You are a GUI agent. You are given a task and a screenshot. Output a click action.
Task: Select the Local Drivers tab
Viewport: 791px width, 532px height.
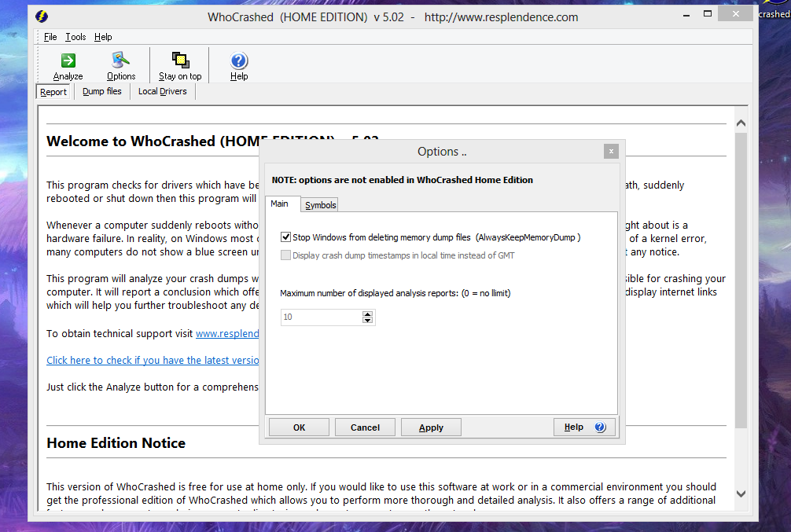coord(162,92)
